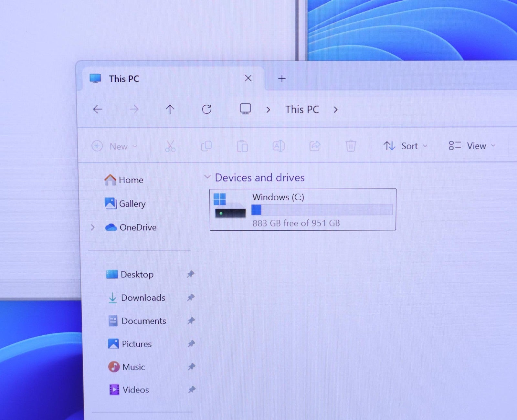Viewport: 517px width, 420px height.
Task: Select the Windows (C:) drive
Action: (x=302, y=210)
